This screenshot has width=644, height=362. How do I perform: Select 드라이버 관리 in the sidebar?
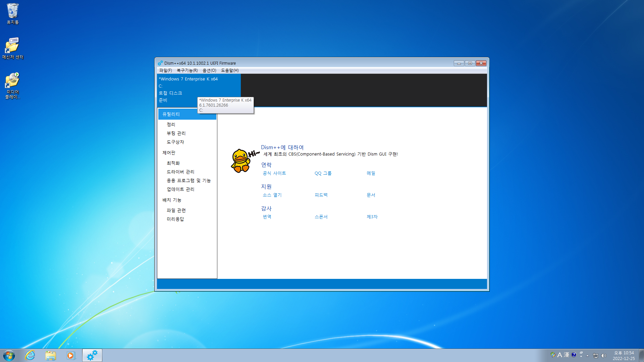tap(180, 172)
